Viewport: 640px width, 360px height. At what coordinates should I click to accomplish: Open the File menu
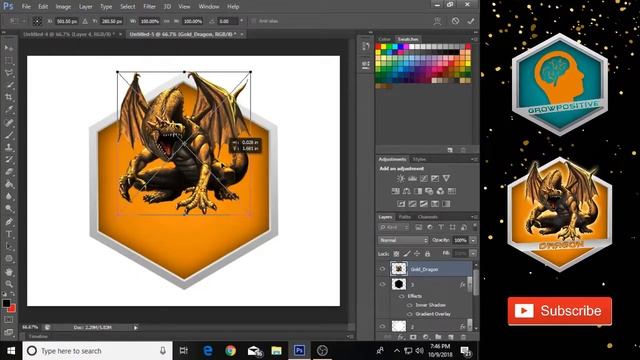coord(26,7)
